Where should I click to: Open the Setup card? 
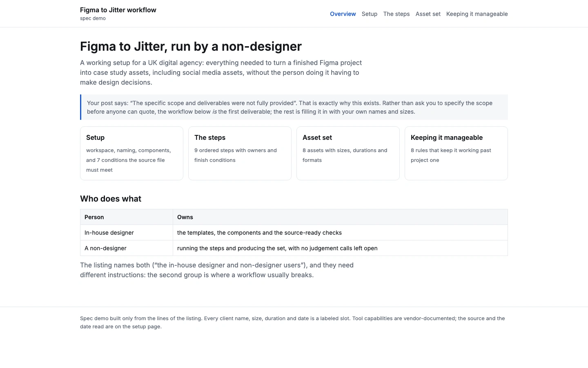click(131, 153)
